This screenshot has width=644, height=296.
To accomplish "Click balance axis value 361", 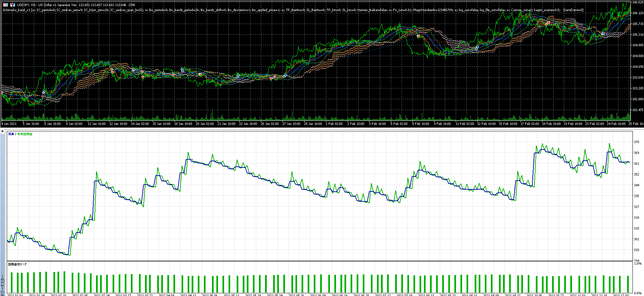I will click(637, 164).
